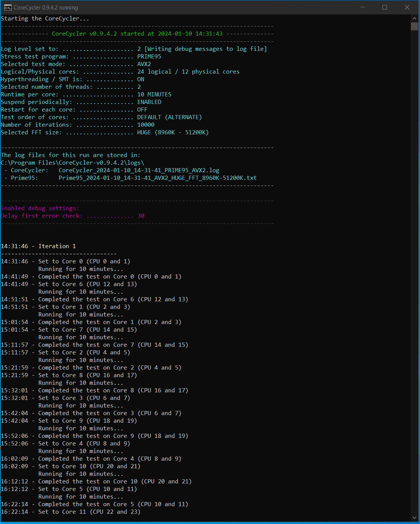420x524 pixels.
Task: Click the 'CoreCycler 0.9.4.2 running' window title
Action: pyautogui.click(x=46, y=7)
